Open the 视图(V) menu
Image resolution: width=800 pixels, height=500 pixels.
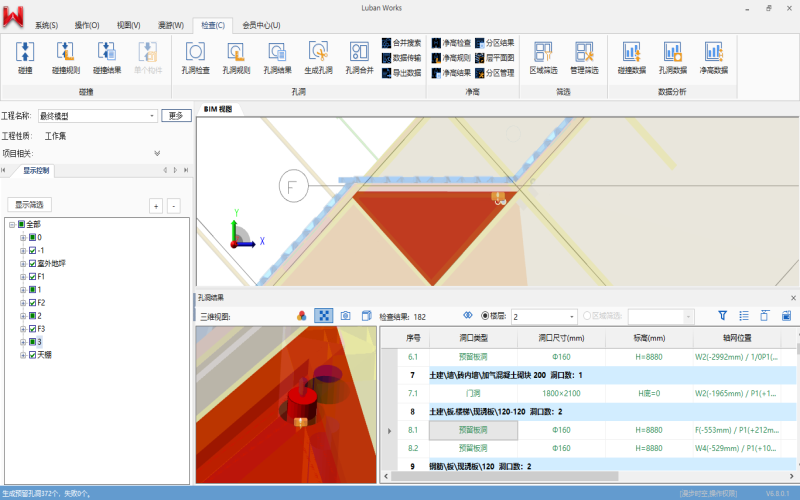(129, 25)
